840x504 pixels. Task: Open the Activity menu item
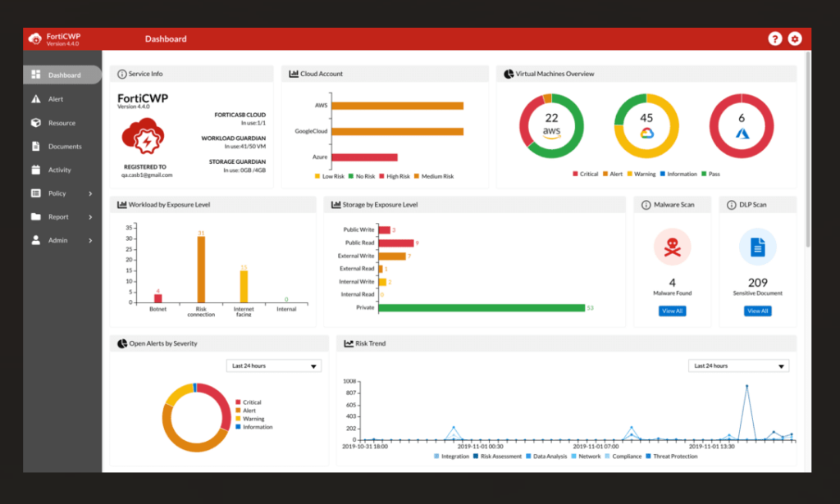tap(62, 170)
